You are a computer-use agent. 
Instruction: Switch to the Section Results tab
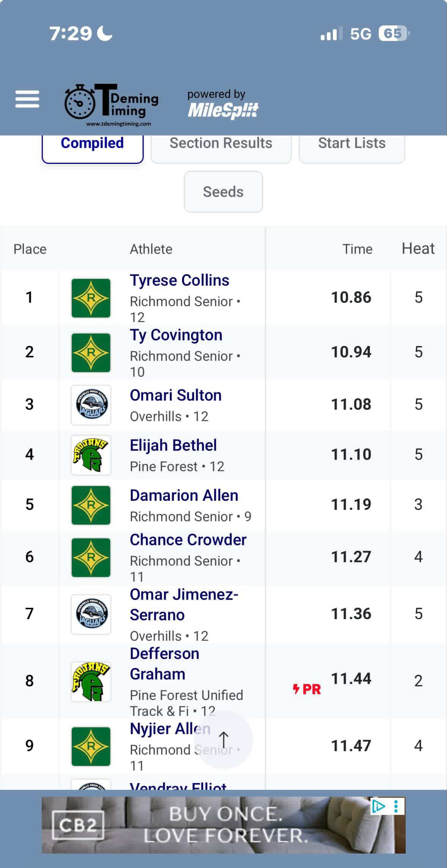[221, 144]
